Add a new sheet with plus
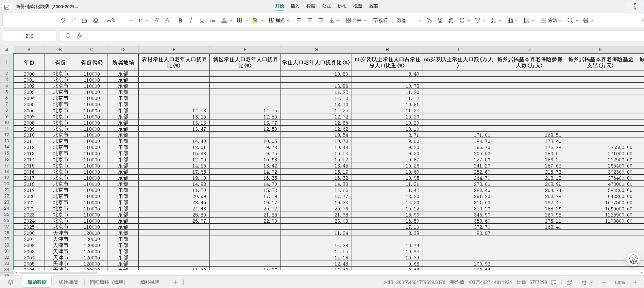This screenshot has width=644, height=288. click(176, 282)
